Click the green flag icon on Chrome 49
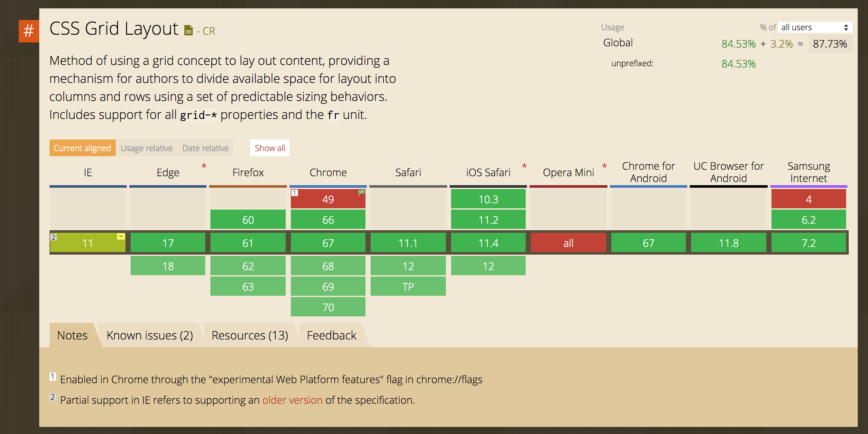Screen dimensions: 868x434 coord(361,193)
